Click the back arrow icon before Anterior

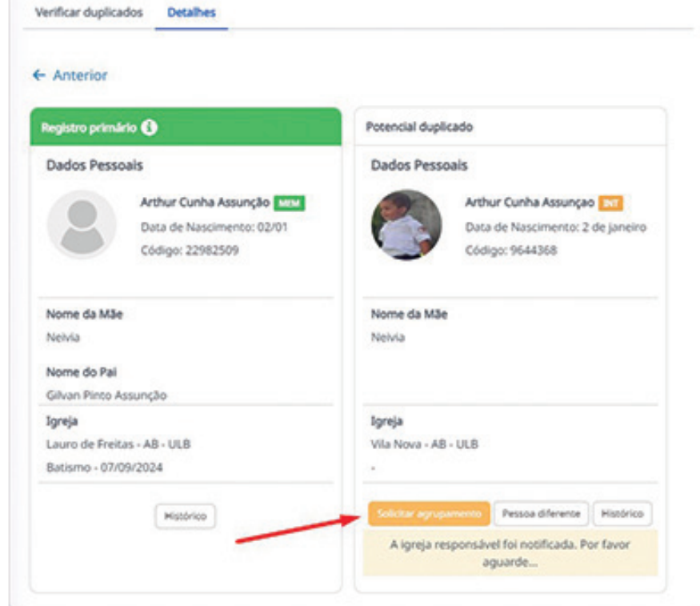[38, 75]
